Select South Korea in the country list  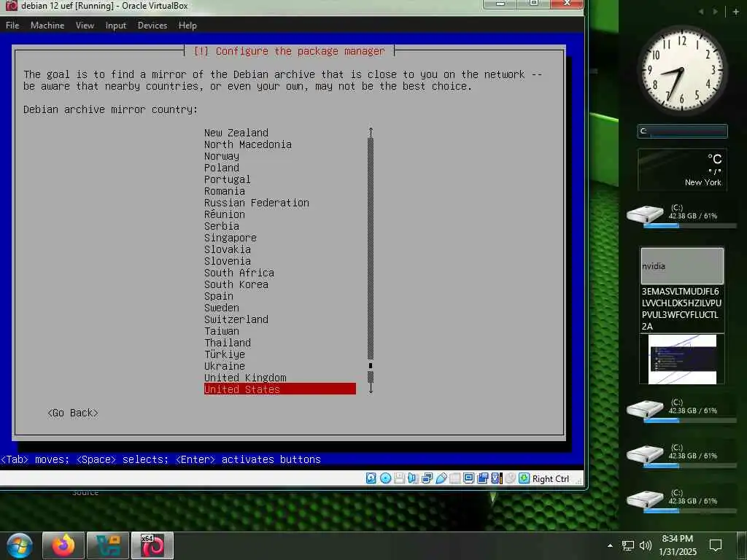click(236, 284)
